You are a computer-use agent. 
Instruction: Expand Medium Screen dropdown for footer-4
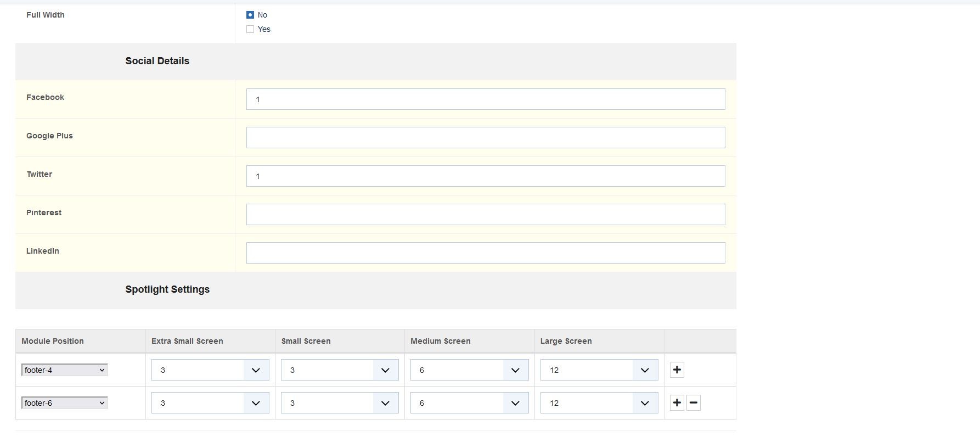click(469, 370)
